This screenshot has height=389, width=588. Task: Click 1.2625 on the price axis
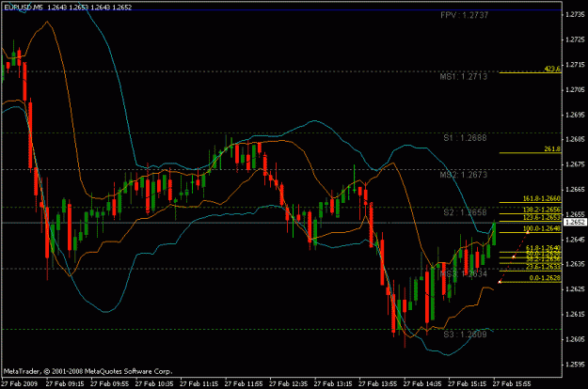click(575, 289)
